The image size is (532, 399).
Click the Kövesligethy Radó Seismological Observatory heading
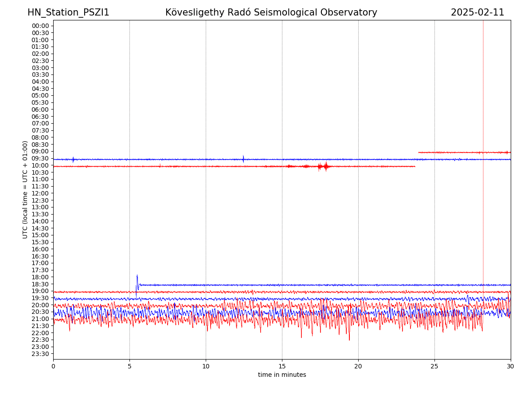(271, 12)
